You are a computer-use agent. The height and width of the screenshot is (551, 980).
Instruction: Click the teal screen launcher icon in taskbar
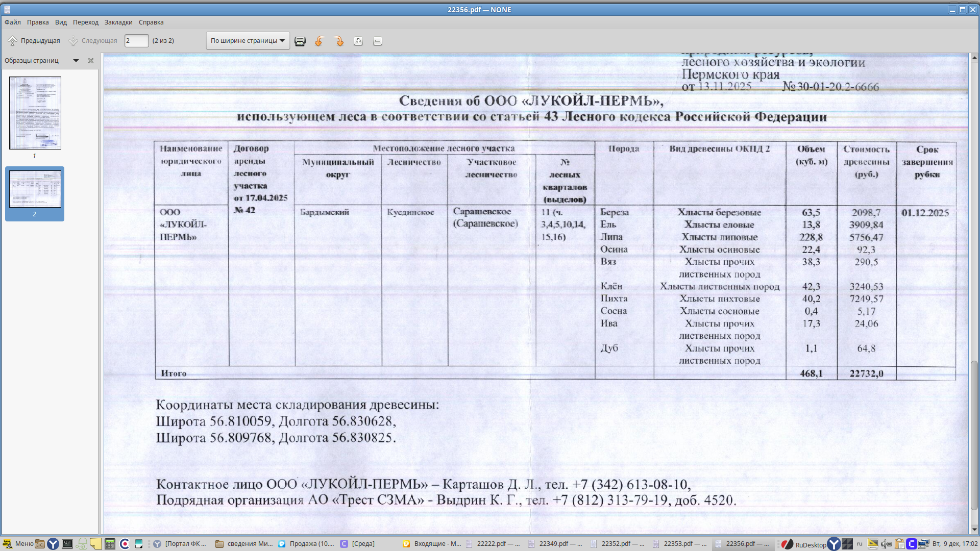coord(139,544)
